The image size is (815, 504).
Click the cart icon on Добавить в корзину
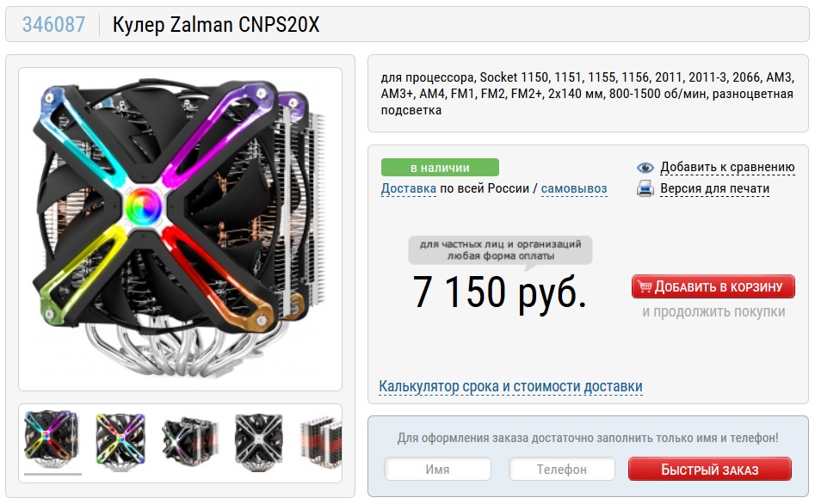pyautogui.click(x=645, y=286)
